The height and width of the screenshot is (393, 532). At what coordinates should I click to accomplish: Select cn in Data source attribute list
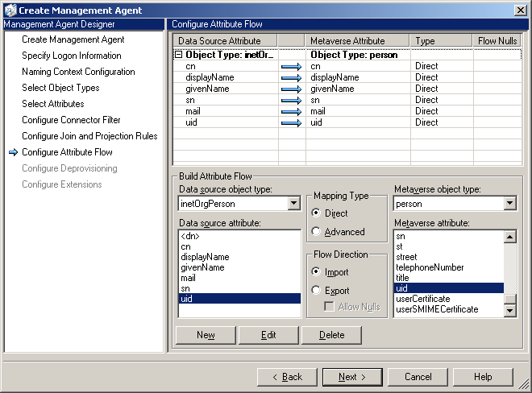[x=239, y=246]
